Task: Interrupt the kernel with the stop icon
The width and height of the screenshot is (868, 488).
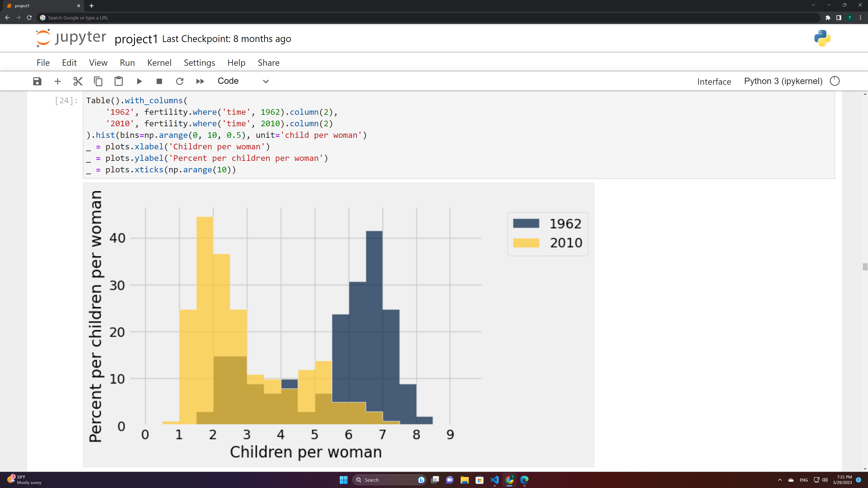Action: (x=159, y=81)
